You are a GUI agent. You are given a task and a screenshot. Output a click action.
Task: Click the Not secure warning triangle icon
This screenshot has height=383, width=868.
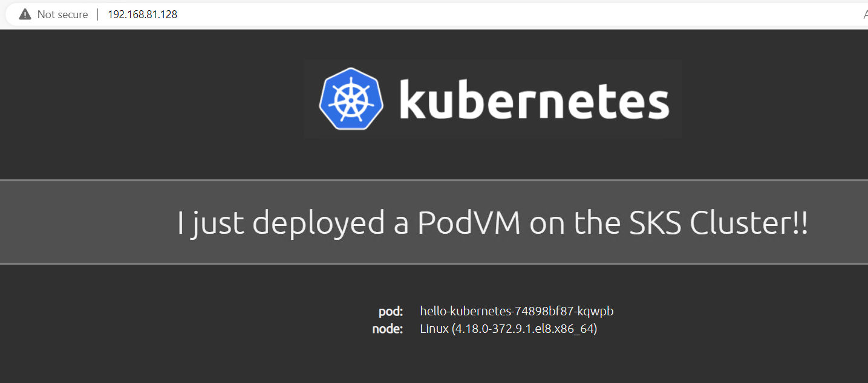pos(25,14)
